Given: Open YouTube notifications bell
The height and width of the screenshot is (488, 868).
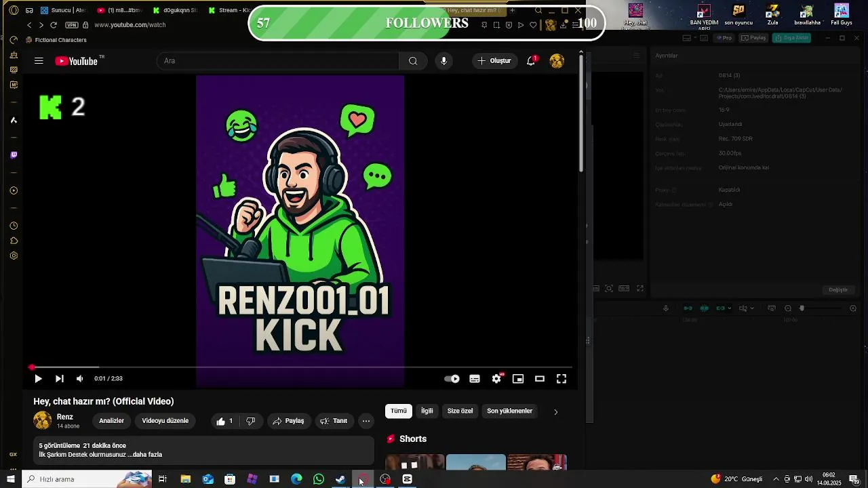Looking at the screenshot, I should (531, 61).
